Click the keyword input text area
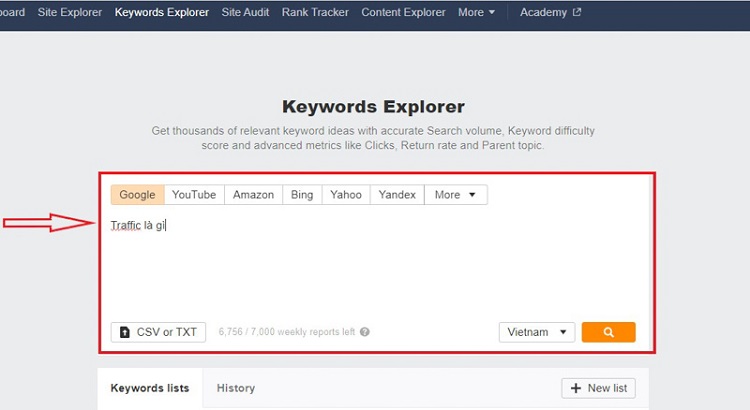This screenshot has width=750, height=410. [375, 263]
